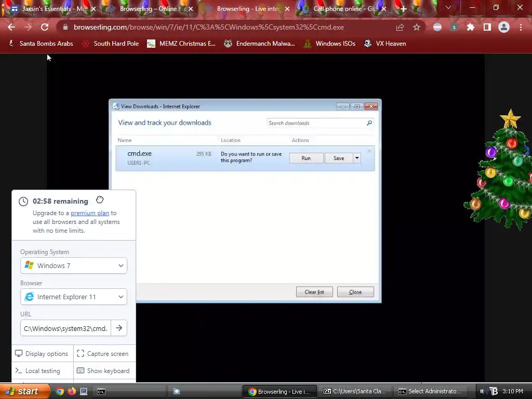Click the Browserling URL input field
The image size is (532, 399).
(65, 328)
